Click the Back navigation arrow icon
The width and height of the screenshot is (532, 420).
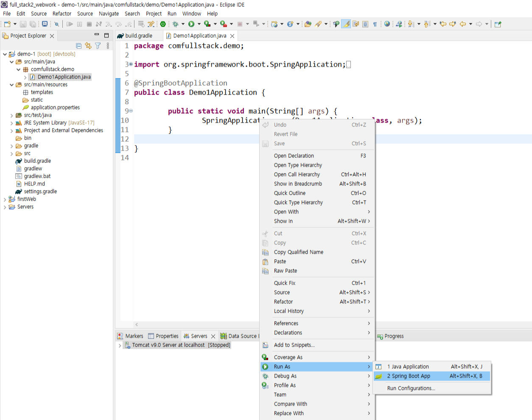(x=463, y=24)
